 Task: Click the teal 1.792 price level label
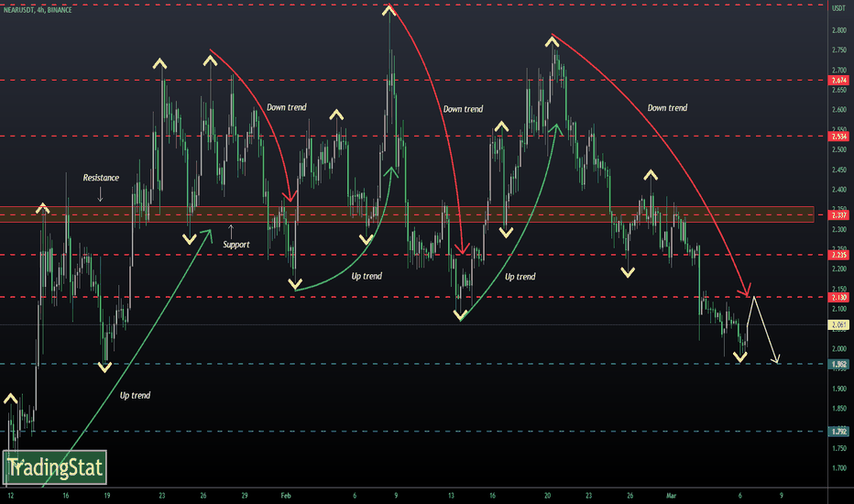(x=838, y=432)
